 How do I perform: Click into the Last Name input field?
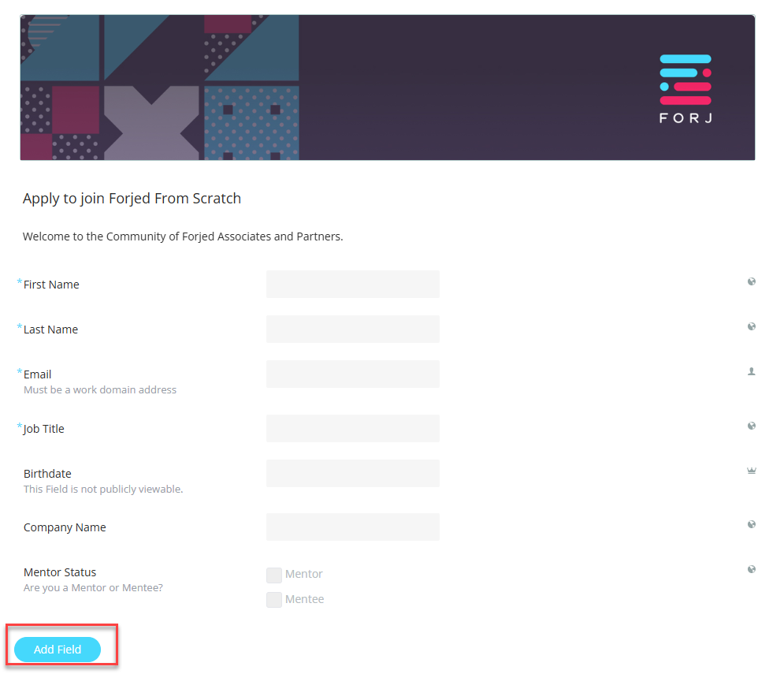(x=353, y=329)
